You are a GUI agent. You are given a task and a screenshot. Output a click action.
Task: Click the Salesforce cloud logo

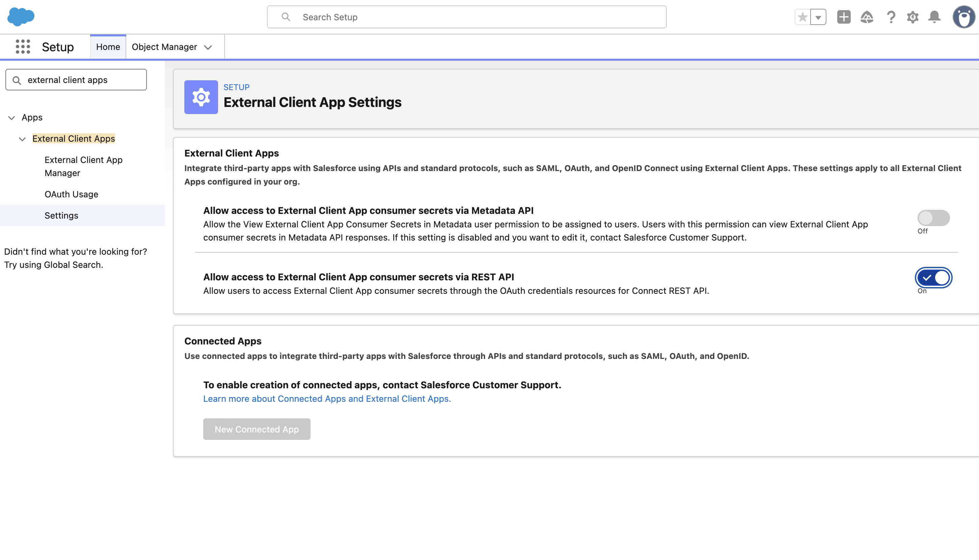(21, 17)
